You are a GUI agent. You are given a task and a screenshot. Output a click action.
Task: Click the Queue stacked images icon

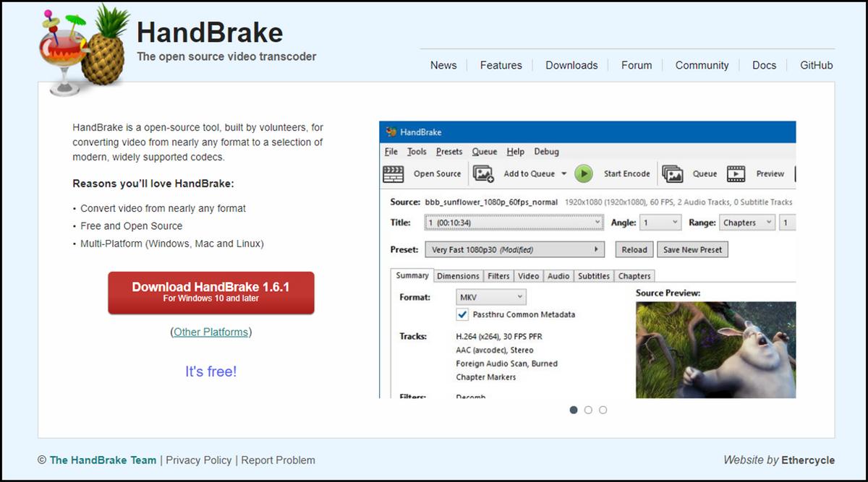(x=673, y=173)
